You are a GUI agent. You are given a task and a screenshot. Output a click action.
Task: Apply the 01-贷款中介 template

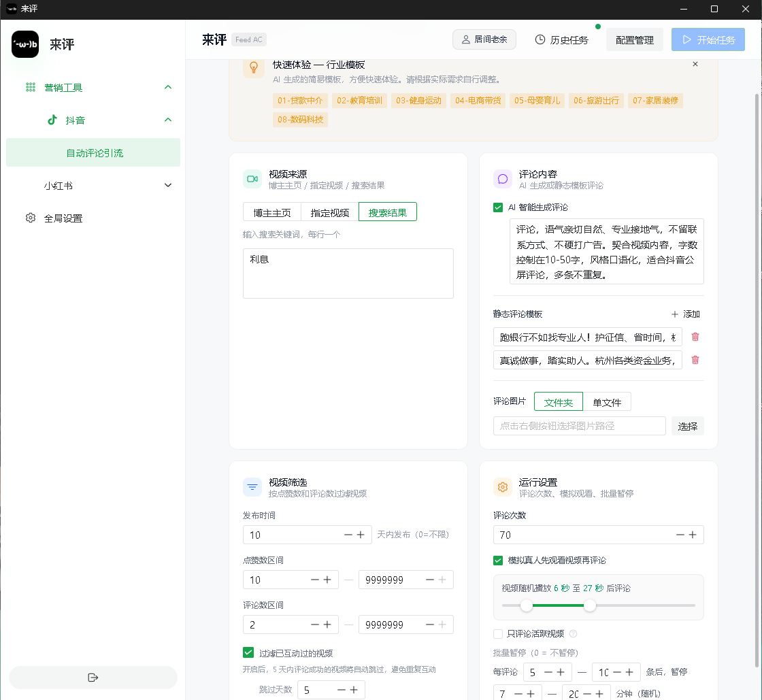click(x=300, y=100)
